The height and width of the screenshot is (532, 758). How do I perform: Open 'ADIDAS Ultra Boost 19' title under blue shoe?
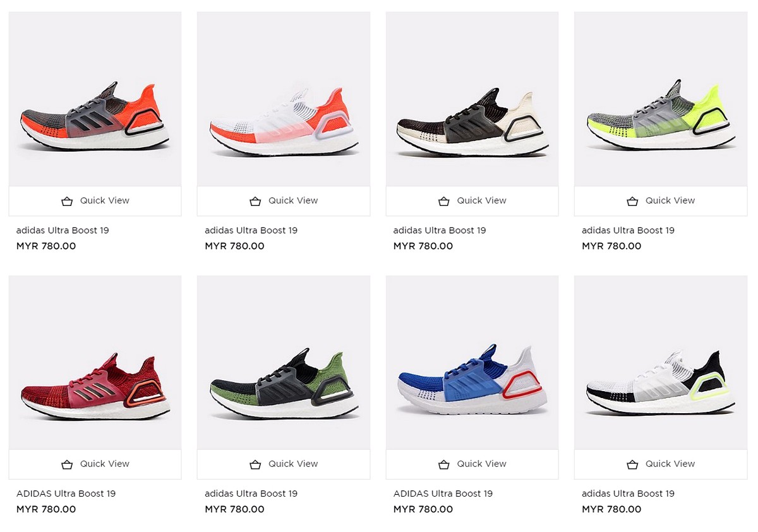(x=443, y=493)
